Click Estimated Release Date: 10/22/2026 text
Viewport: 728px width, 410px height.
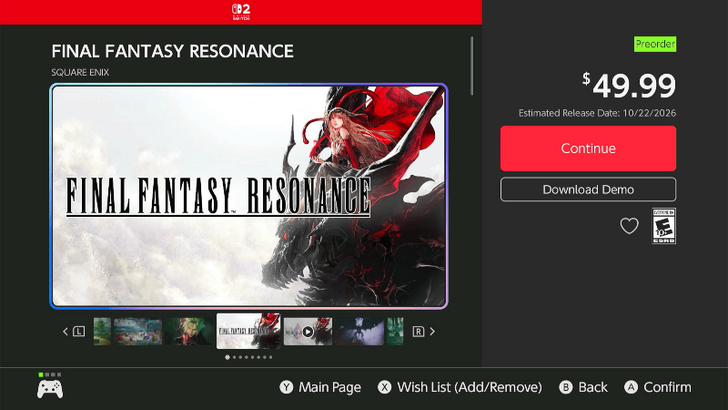coord(597,113)
